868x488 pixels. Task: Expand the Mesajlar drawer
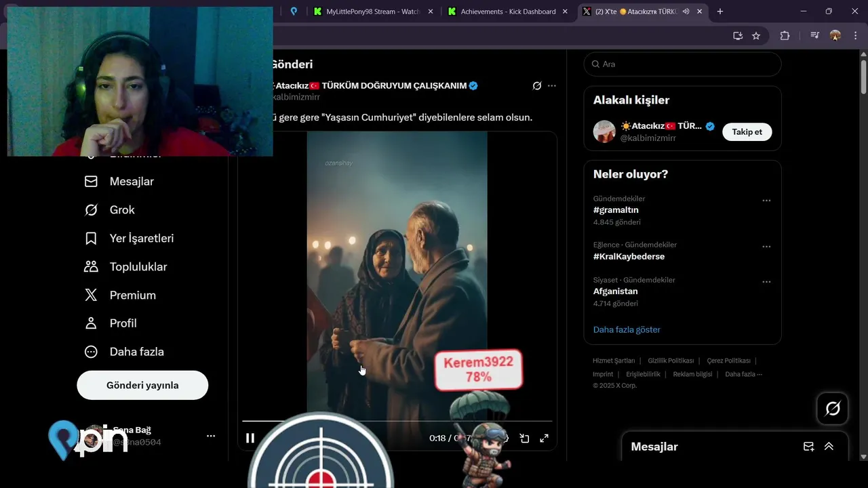829,446
